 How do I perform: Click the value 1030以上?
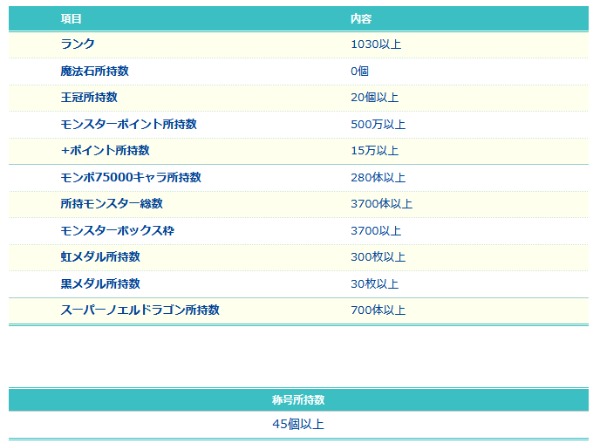376,44
